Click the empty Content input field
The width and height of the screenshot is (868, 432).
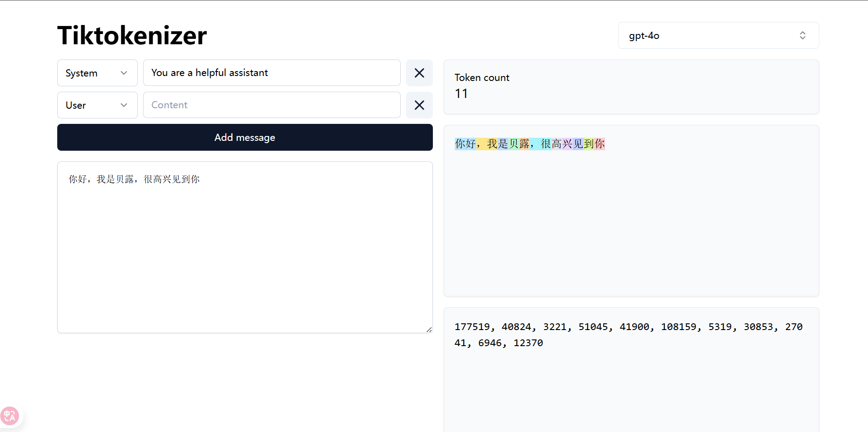point(271,105)
